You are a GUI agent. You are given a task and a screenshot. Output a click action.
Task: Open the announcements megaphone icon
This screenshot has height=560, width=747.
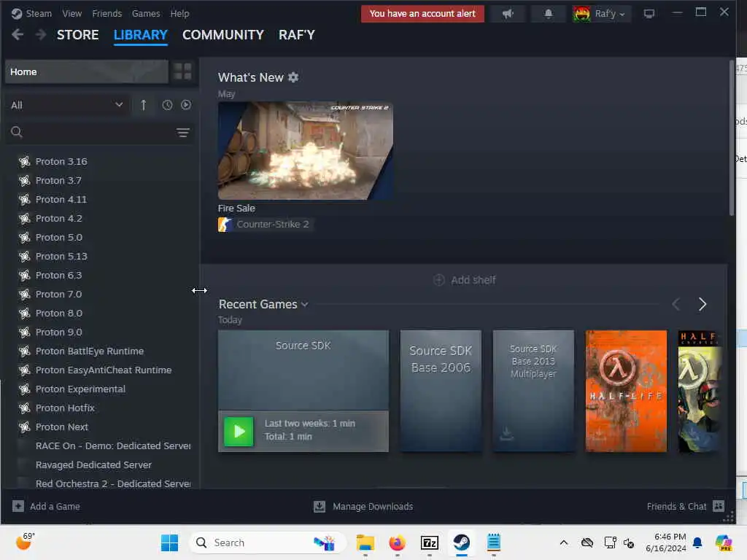[508, 14]
